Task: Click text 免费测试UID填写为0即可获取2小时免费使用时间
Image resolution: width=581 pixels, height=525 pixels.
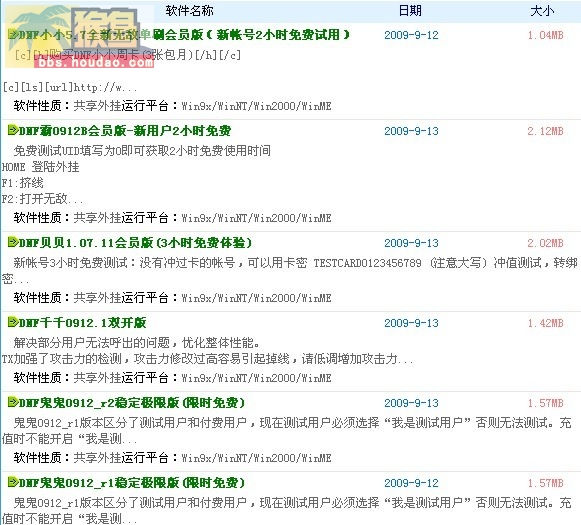Action: tap(142, 150)
